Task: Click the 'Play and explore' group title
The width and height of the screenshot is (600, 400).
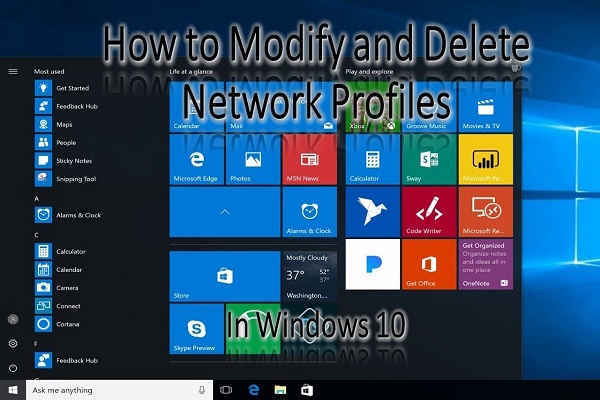Action: pos(369,72)
